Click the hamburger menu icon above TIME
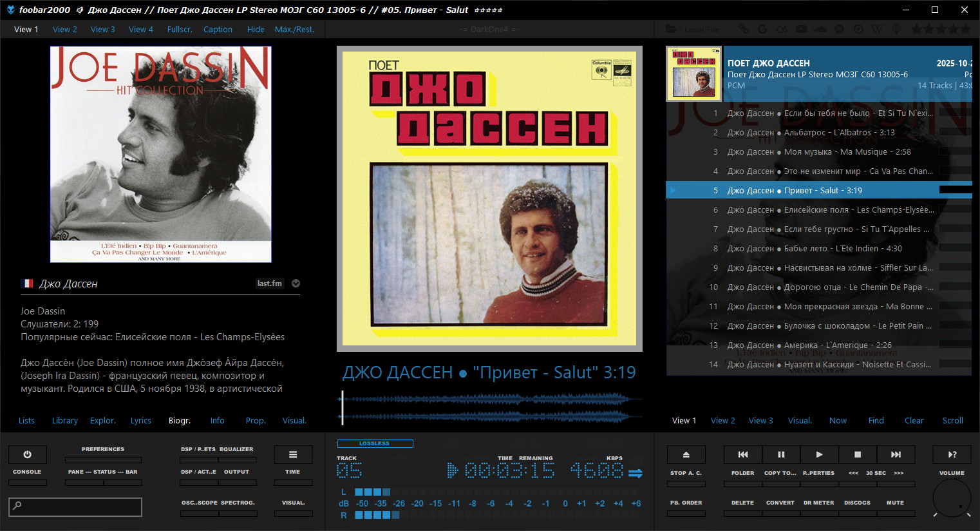 pyautogui.click(x=293, y=454)
